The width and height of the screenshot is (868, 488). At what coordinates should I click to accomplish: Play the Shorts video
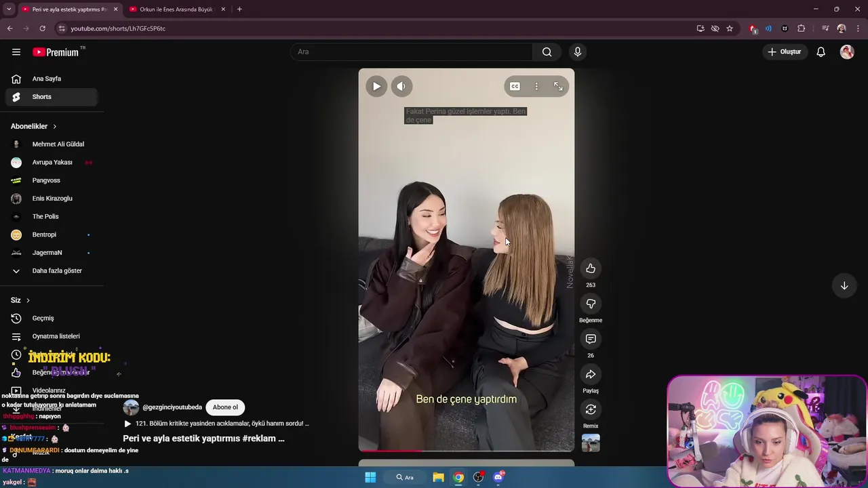pos(376,86)
